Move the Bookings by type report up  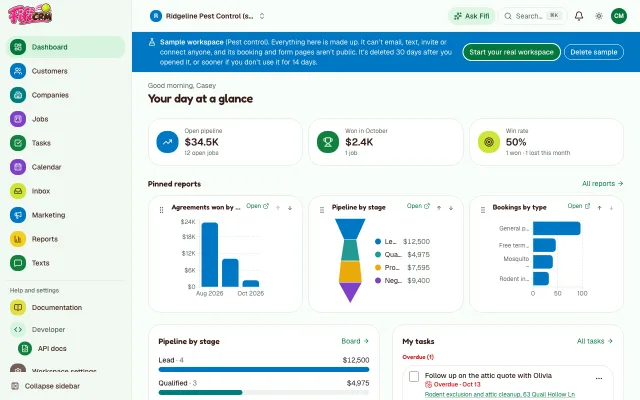point(599,208)
